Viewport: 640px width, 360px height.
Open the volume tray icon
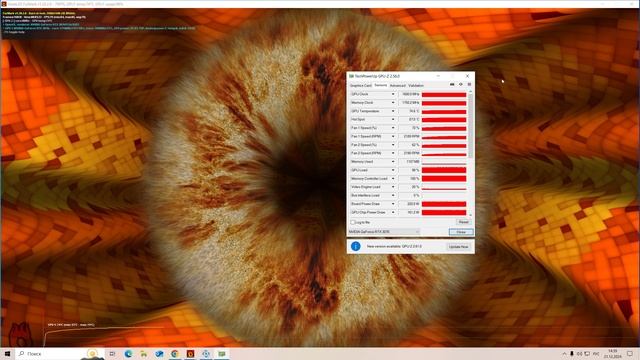(x=580, y=353)
